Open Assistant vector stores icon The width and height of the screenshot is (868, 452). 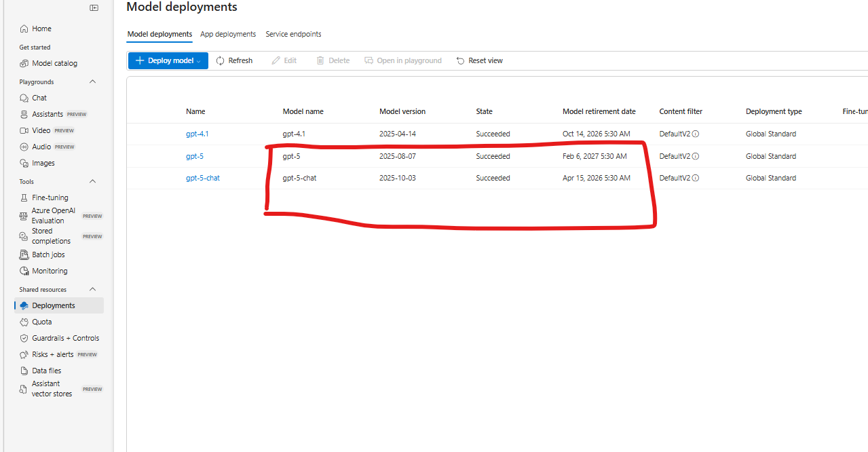pos(24,389)
